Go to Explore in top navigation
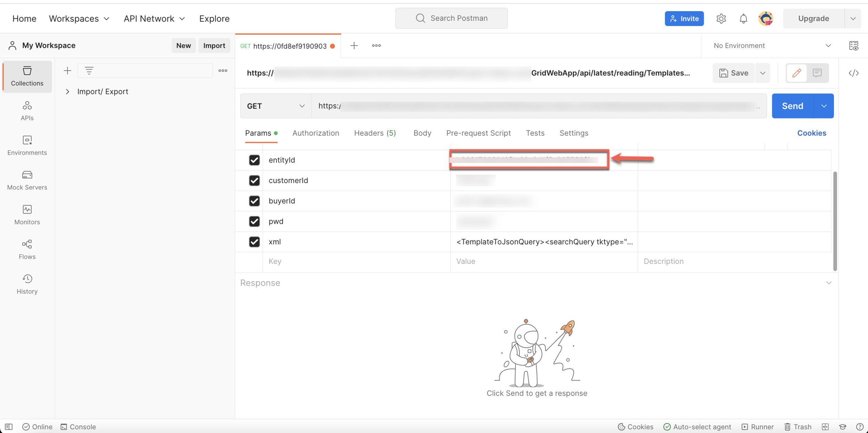868x433 pixels. (x=214, y=18)
